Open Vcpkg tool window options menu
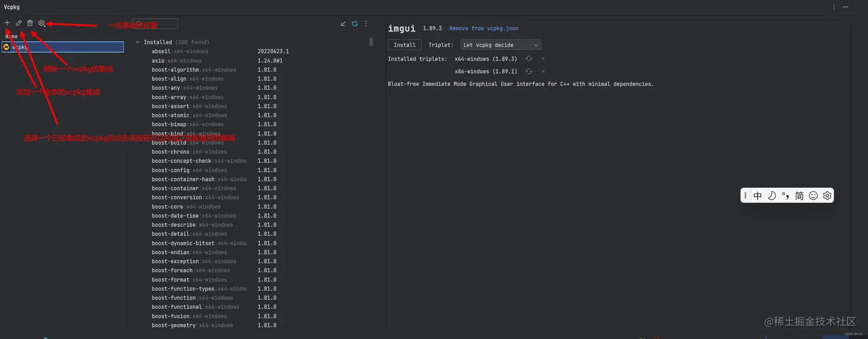868x339 pixels. pyautogui.click(x=834, y=7)
